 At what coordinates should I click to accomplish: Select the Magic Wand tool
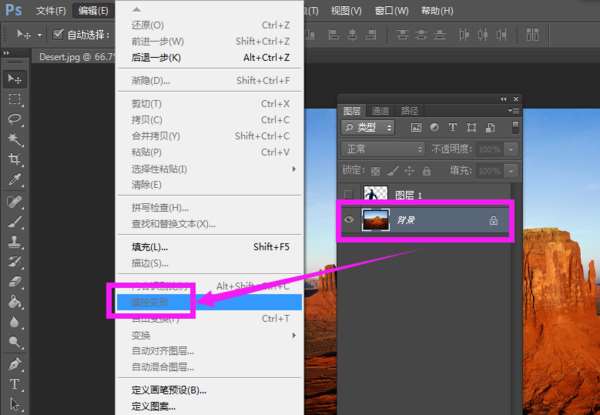(15, 139)
